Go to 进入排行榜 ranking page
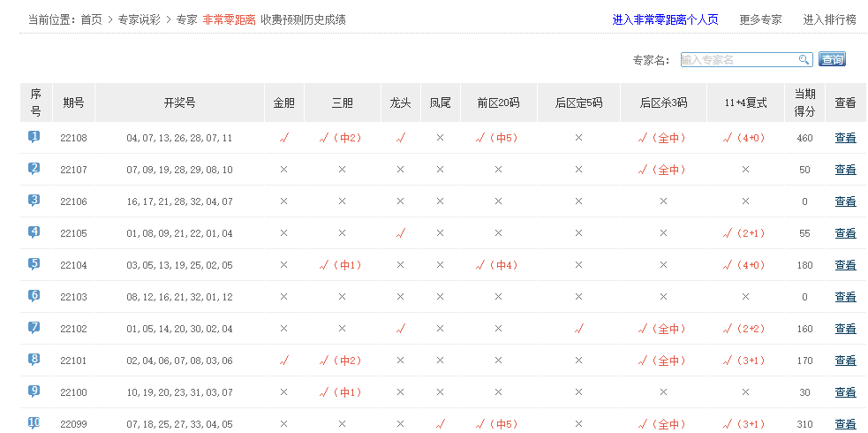868x433 pixels. [829, 19]
